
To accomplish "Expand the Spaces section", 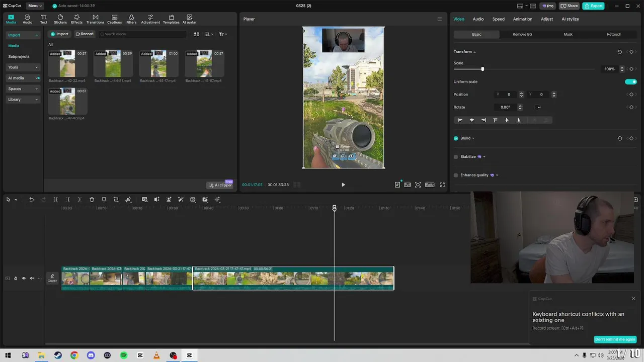I will [x=36, y=89].
